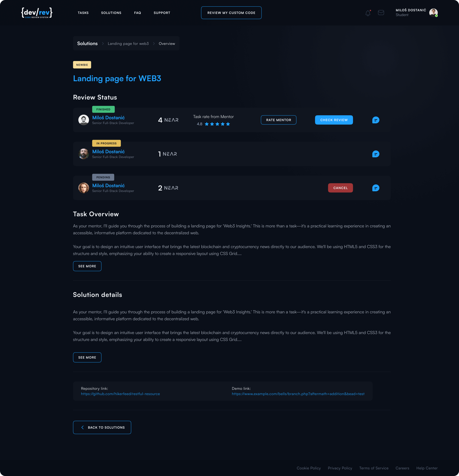Expand Solution details with See More
Screen dimensions: 459x476
(87, 357)
